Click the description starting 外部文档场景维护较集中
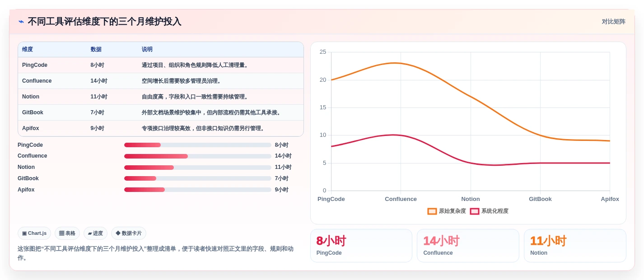The height and width of the screenshot is (280, 644). coord(212,112)
